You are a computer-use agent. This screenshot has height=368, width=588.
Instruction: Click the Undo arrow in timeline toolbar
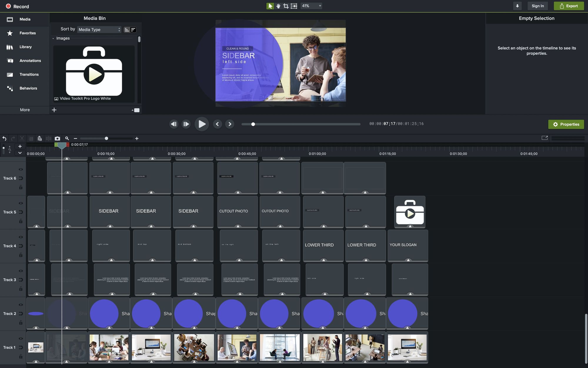[4, 138]
